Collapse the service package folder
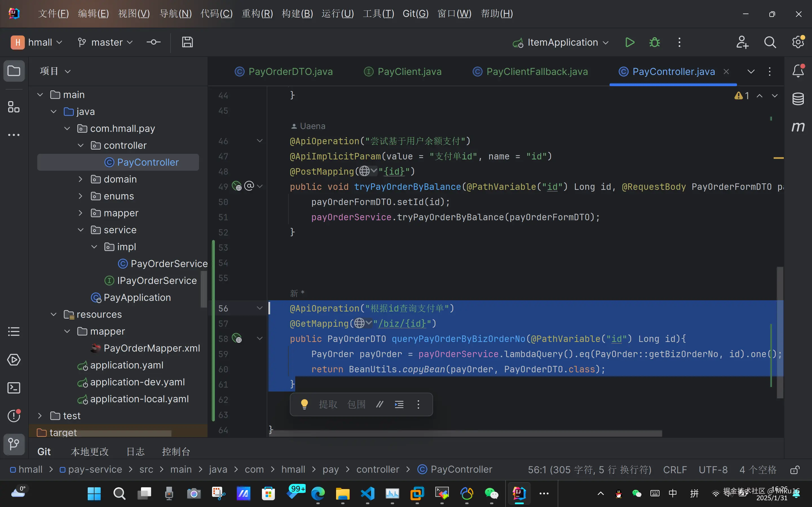812x507 pixels. [81, 230]
